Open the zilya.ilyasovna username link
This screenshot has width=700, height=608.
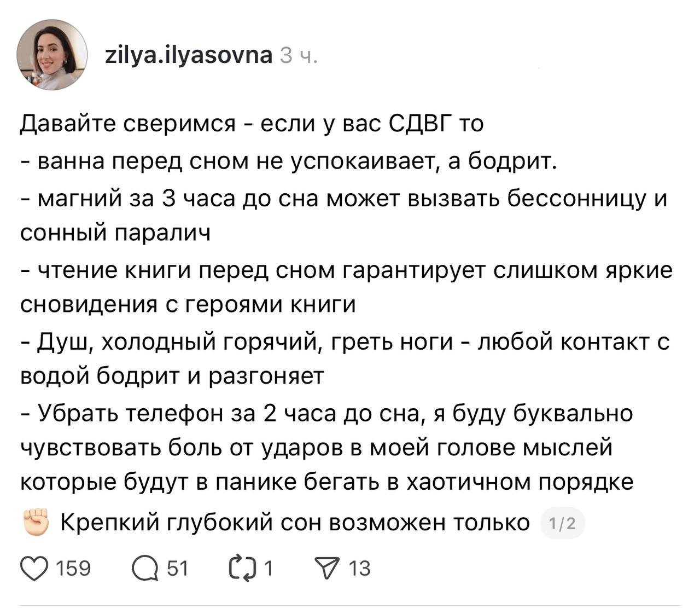pos(188,55)
